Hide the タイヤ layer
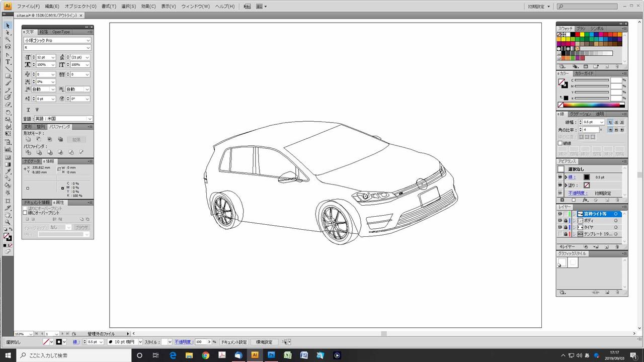 (x=560, y=227)
